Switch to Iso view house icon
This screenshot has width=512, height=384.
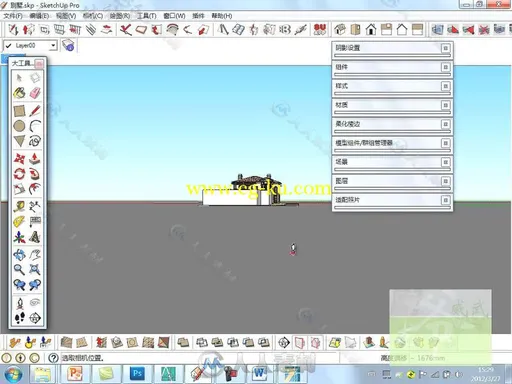point(340,29)
